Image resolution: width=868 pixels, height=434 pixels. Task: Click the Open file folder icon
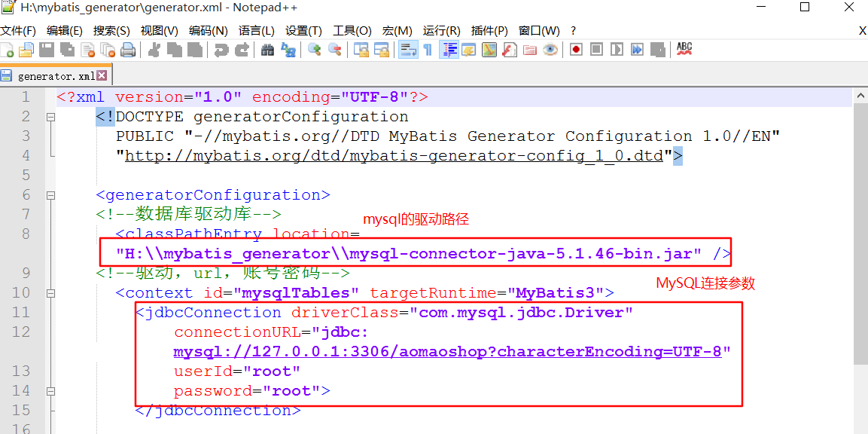point(26,50)
